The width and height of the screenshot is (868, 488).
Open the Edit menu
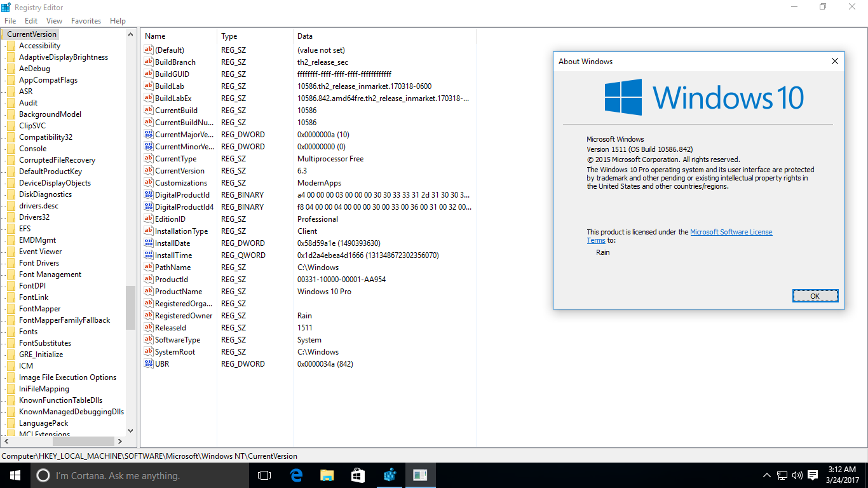(x=31, y=21)
